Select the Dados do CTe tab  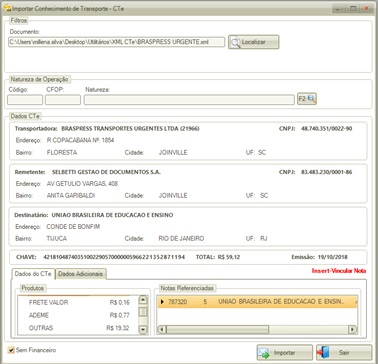coord(33,274)
